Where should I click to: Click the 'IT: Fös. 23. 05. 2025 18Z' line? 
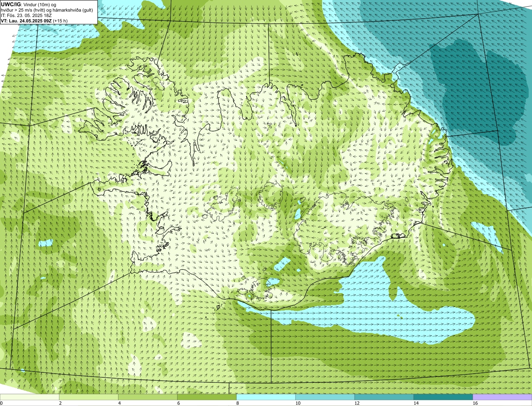[x=26, y=15]
